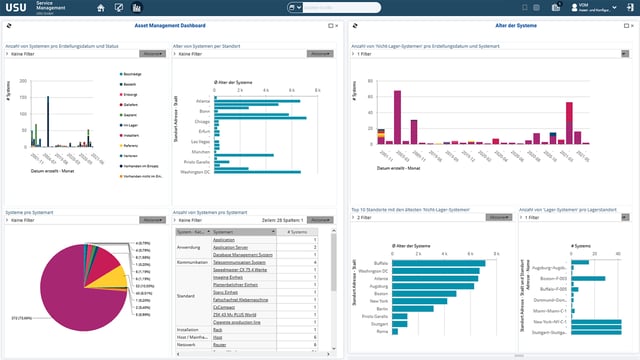Viewport: 640px width, 360px height.
Task: Open the Host link in table
Action: click(x=218, y=338)
